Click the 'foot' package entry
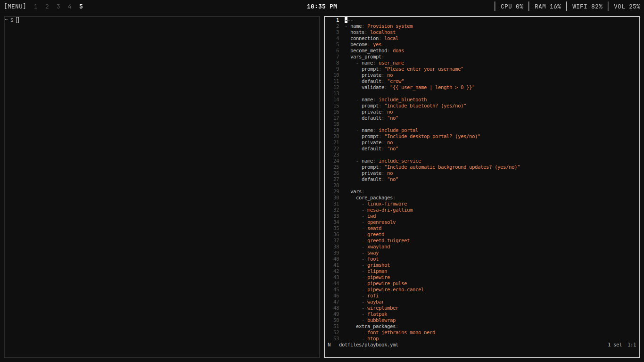This screenshot has height=362, width=644. coord(373,259)
